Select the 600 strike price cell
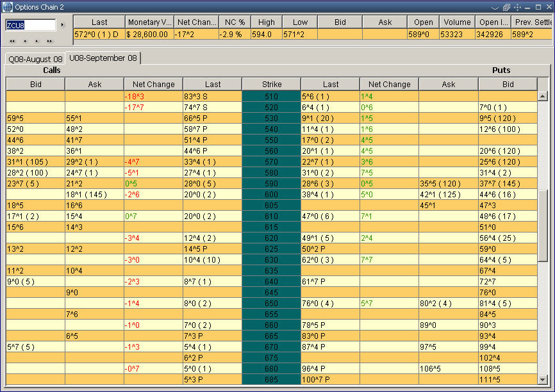The width and height of the screenshot is (555, 392). (271, 194)
